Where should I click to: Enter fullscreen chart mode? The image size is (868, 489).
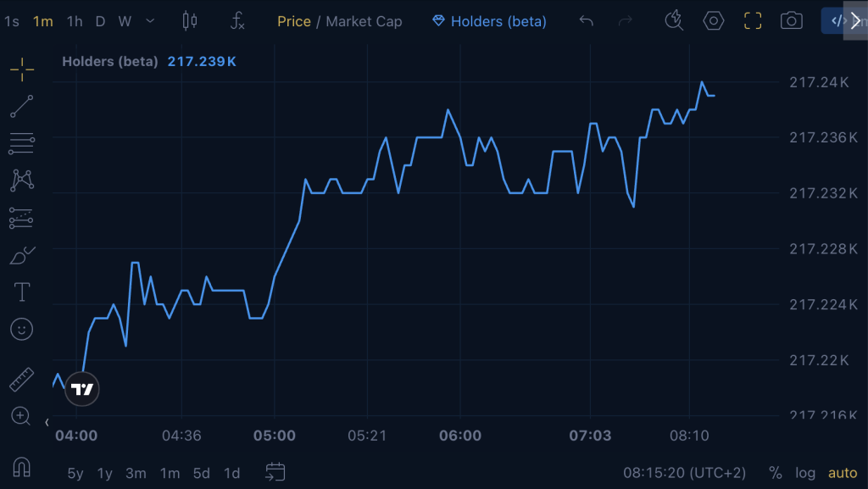pyautogui.click(x=753, y=21)
